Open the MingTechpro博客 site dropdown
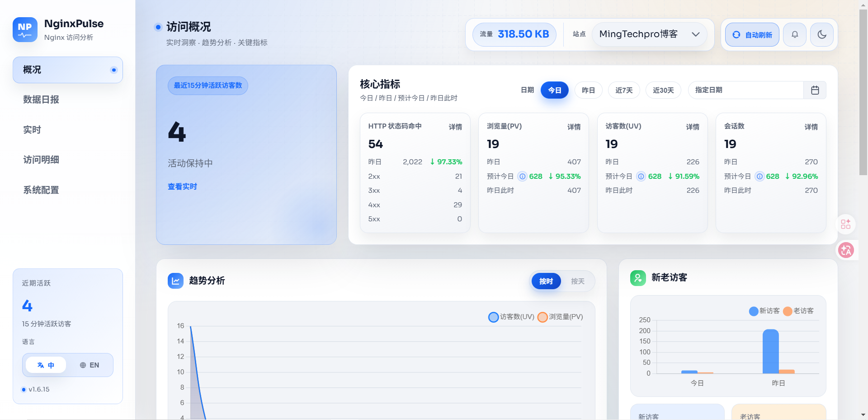Screen dimensions: 868x420 pyautogui.click(x=649, y=34)
